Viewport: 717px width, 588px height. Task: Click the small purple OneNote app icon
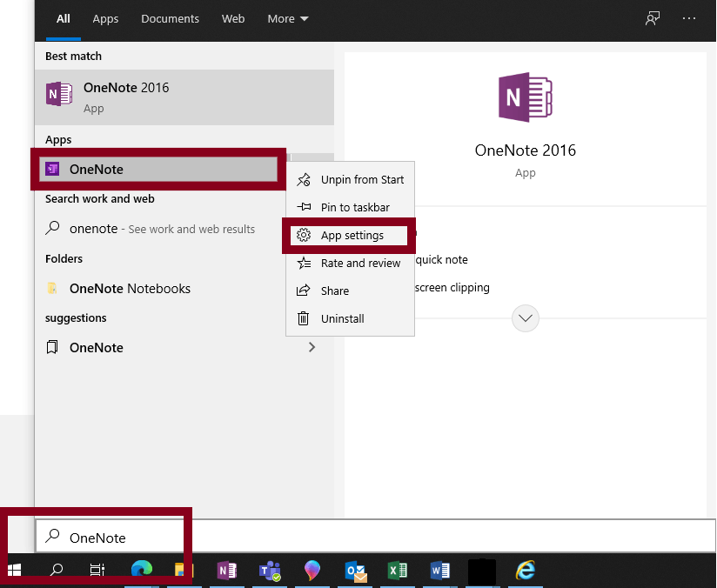[52, 169]
